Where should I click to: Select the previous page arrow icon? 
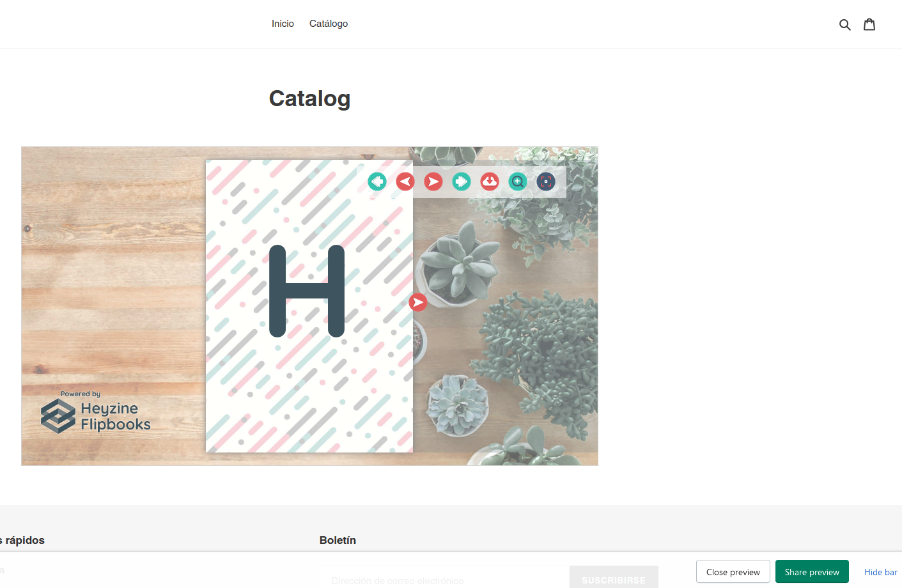point(405,182)
